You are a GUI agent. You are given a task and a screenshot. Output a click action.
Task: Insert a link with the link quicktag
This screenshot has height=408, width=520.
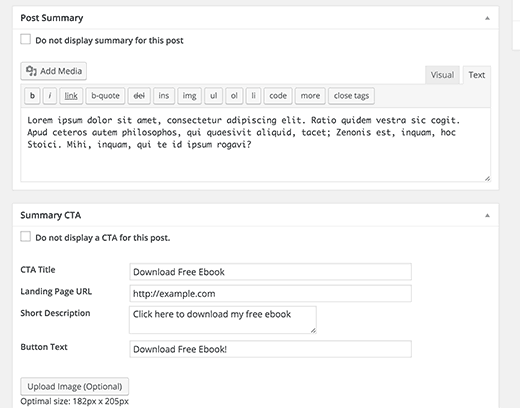tap(71, 96)
